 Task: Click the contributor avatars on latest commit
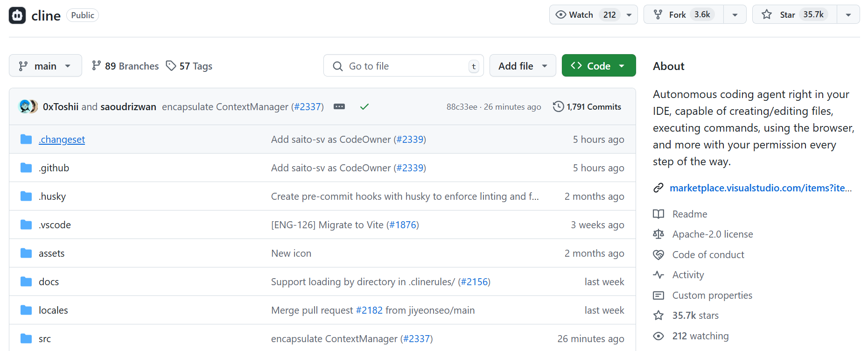coord(28,106)
